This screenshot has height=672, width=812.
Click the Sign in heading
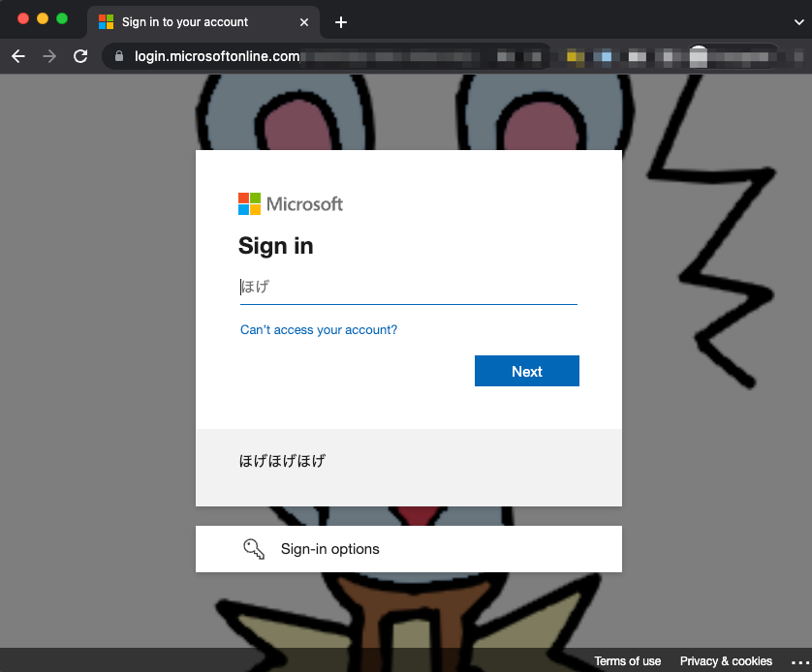(275, 246)
